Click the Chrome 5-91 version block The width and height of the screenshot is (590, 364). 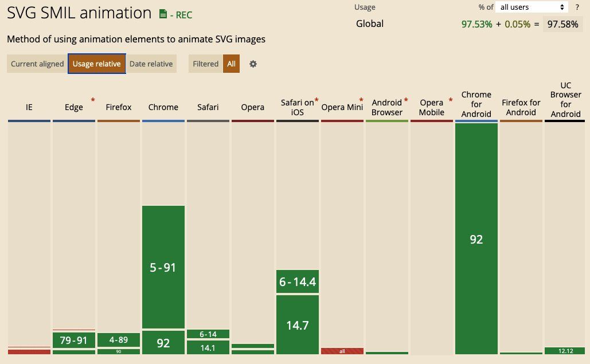point(163,267)
